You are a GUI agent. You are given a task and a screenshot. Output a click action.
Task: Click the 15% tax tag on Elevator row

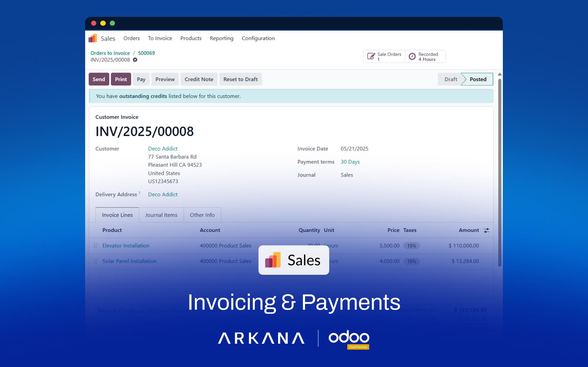[412, 246]
